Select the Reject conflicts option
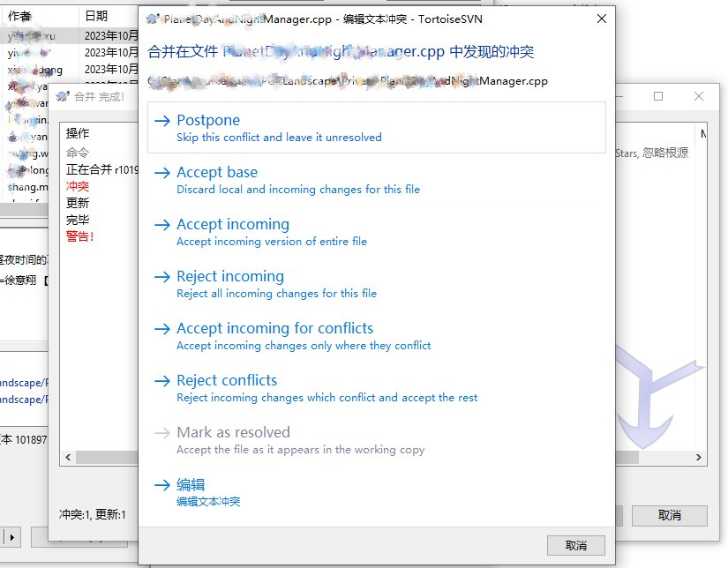Viewport: 728px width, 568px height. tap(227, 381)
